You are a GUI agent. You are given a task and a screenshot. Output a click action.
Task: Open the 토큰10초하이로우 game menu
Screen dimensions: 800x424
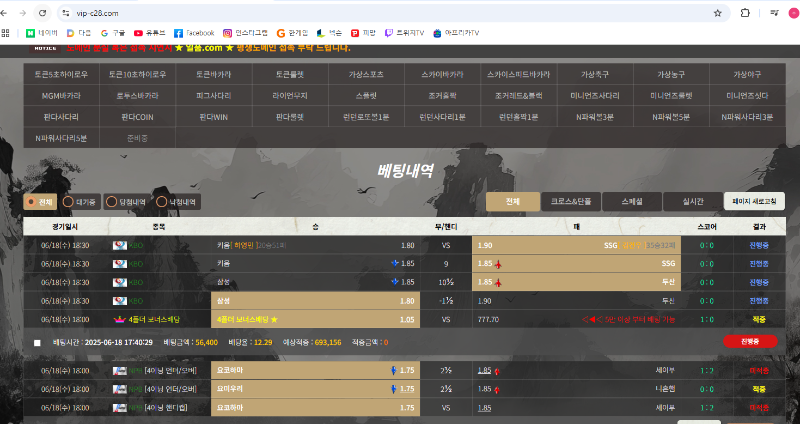pyautogui.click(x=137, y=74)
